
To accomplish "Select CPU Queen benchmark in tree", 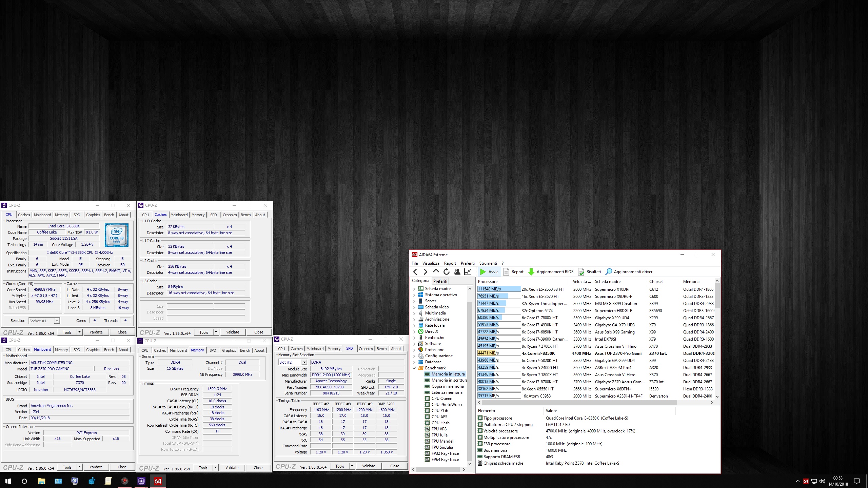I will tap(442, 398).
